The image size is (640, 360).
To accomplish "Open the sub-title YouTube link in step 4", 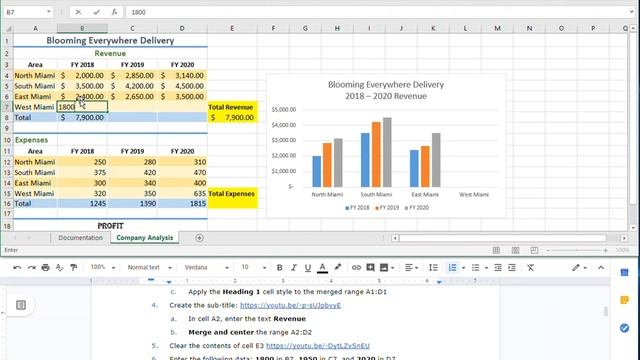I will pos(290,305).
